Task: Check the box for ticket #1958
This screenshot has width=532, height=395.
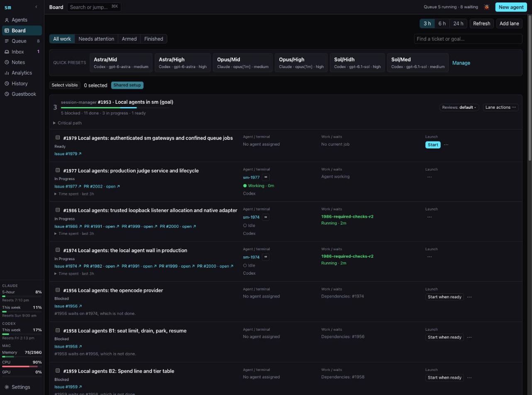Action: click(x=58, y=330)
